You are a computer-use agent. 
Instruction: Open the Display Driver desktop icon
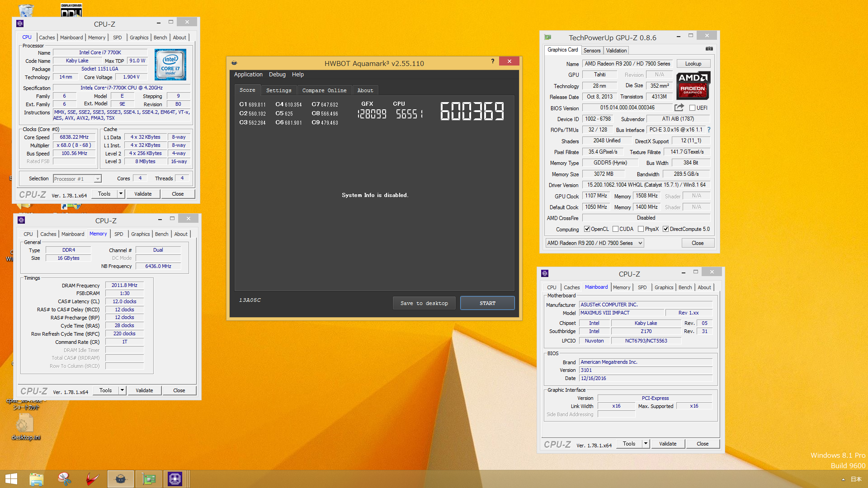click(71, 10)
